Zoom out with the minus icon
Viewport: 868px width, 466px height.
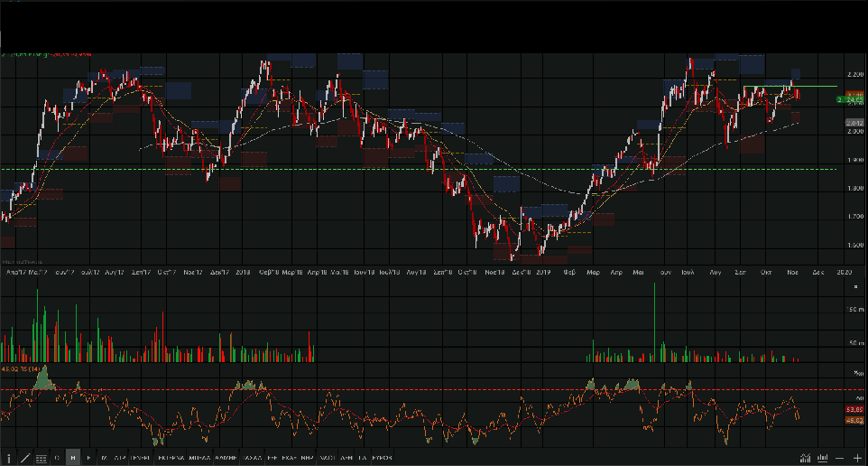tap(840, 458)
